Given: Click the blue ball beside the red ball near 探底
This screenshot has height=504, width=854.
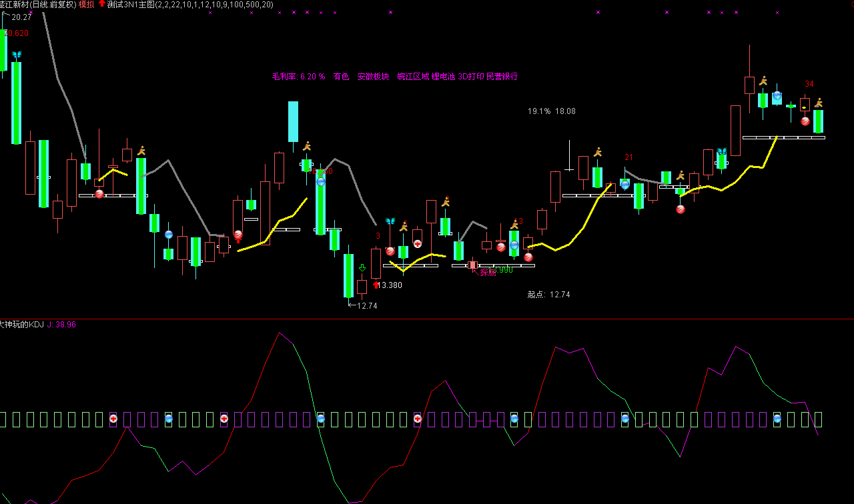Looking at the screenshot, I should pyautogui.click(x=514, y=245).
